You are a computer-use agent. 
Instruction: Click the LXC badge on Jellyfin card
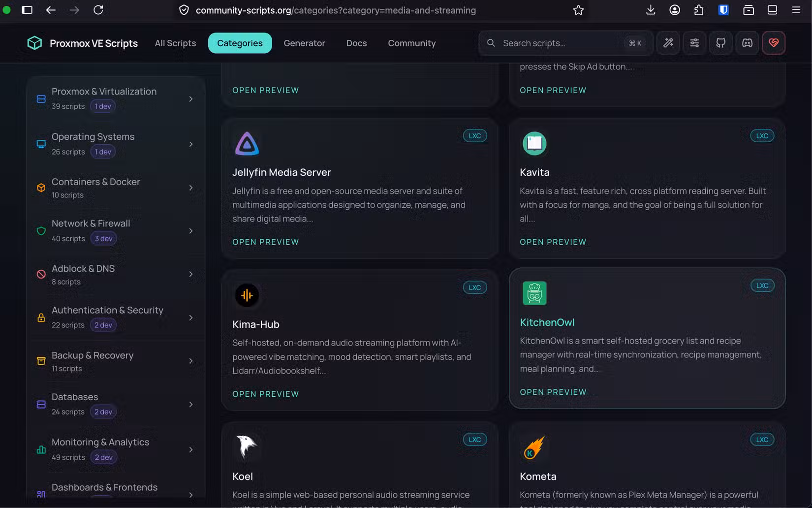pos(475,136)
